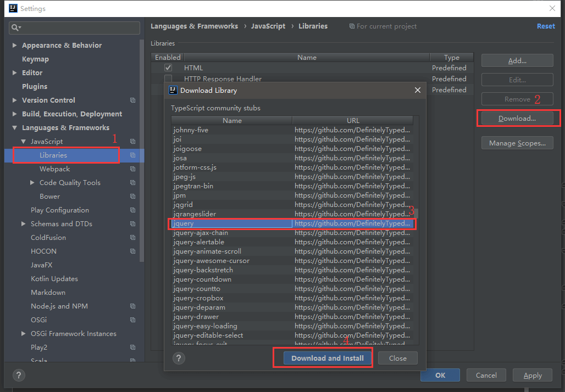Click the project-level icon beside HOCON

(x=132, y=251)
